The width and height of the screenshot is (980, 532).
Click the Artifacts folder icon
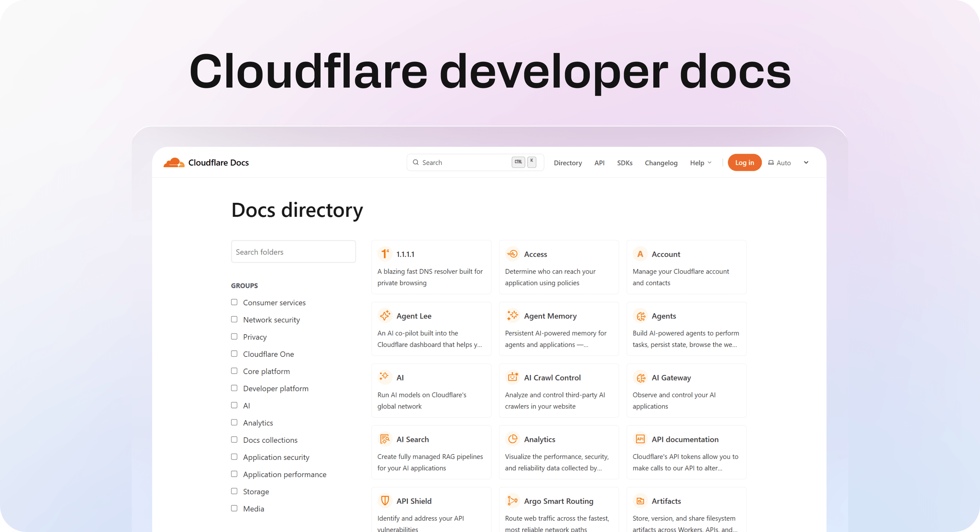point(640,500)
